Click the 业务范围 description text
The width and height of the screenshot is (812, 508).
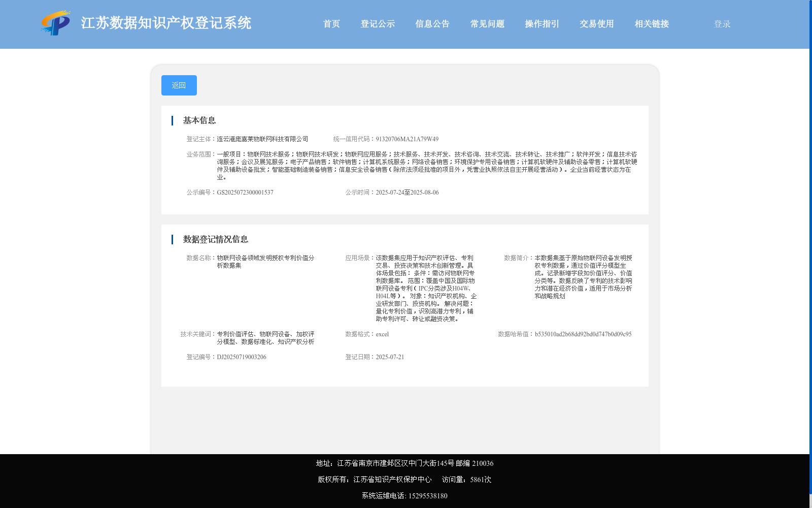[x=427, y=166]
